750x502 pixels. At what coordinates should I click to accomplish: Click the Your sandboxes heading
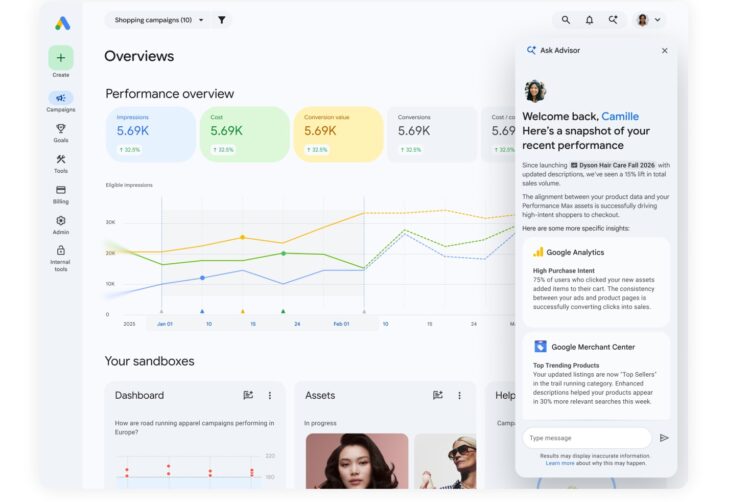[x=150, y=361]
